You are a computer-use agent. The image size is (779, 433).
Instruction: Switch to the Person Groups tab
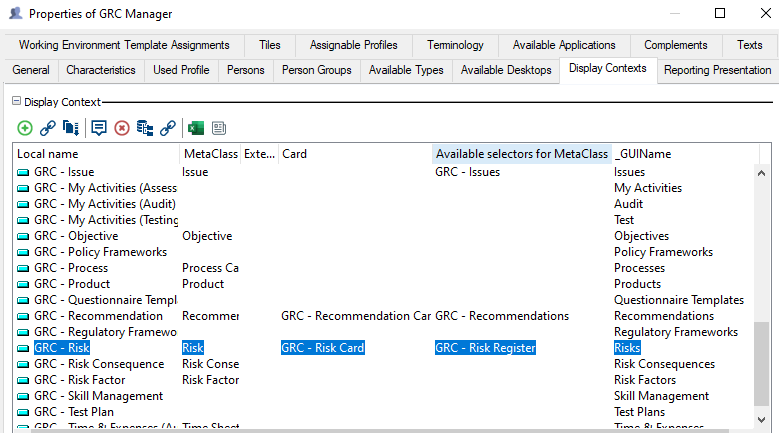[x=316, y=70]
